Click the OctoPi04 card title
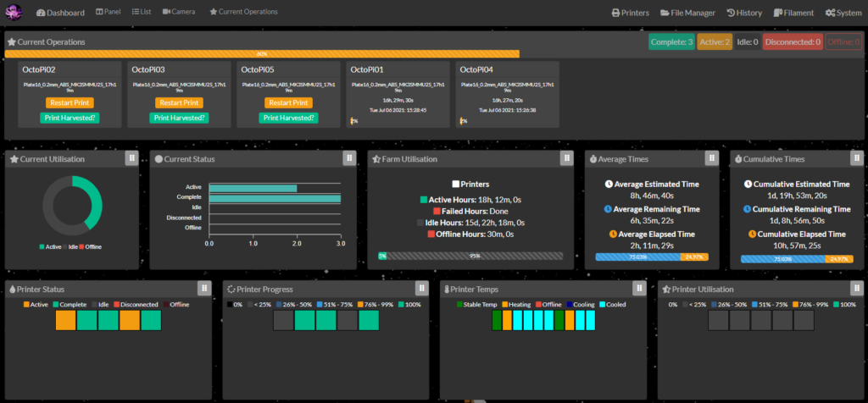 pos(476,69)
